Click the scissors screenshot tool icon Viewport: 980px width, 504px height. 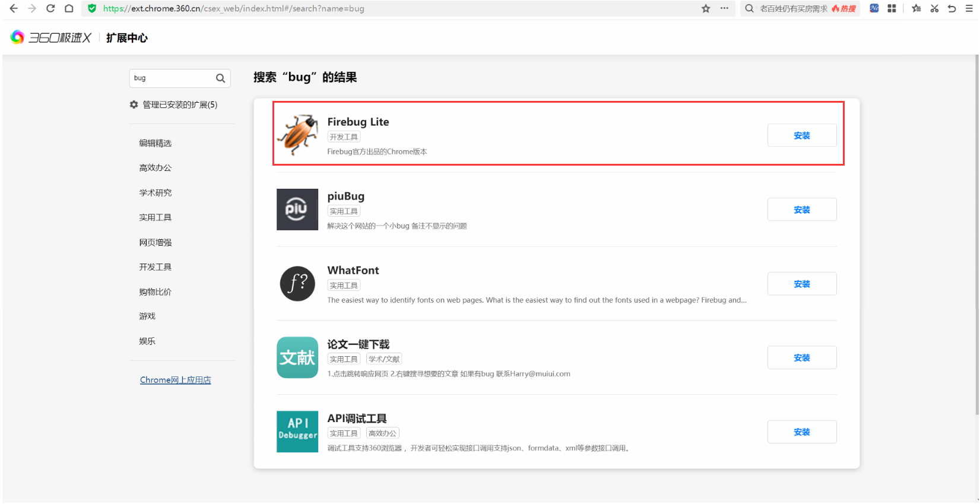(934, 8)
